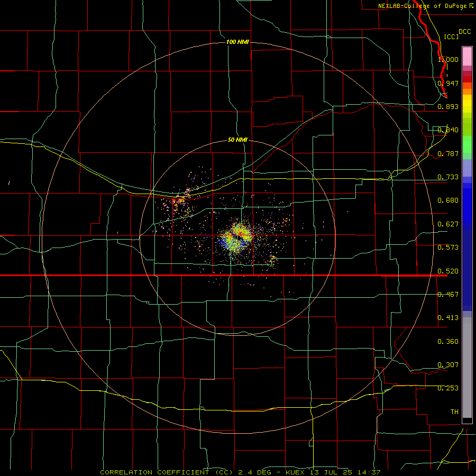The height and width of the screenshot is (476, 476).
Task: Select the 100 NMI range ring label
Action: pos(237,42)
